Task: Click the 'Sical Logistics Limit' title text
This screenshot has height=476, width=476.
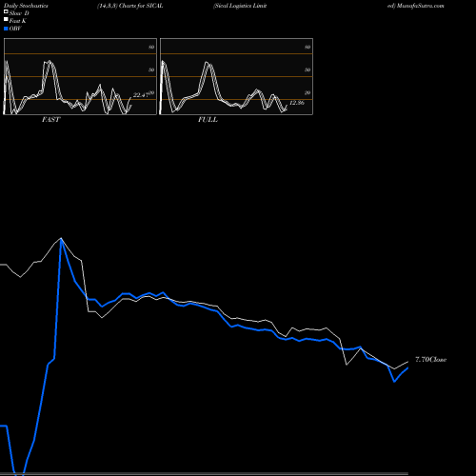Action: click(240, 6)
